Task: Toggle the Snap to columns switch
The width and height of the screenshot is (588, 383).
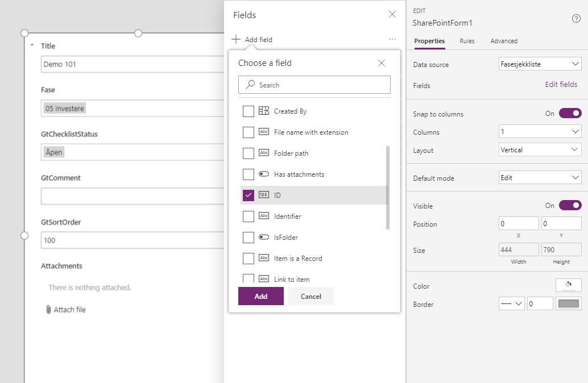Action: [x=570, y=114]
